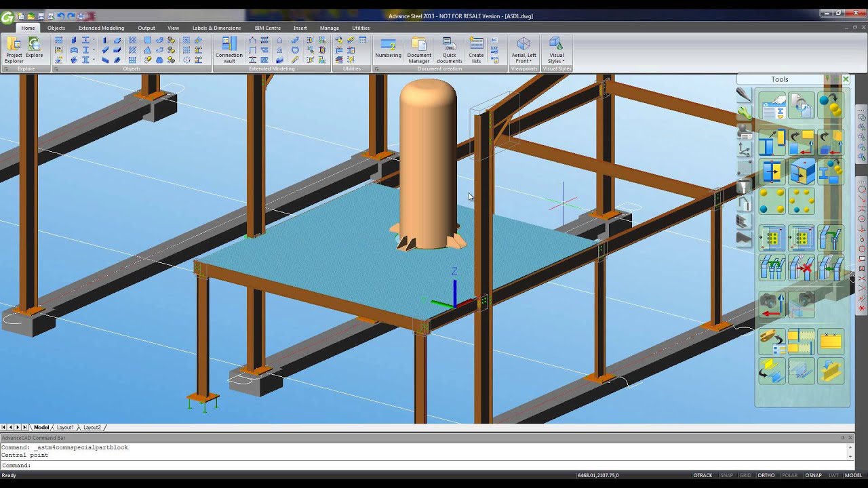Click the yellow plate with X marks icon

pyautogui.click(x=830, y=341)
